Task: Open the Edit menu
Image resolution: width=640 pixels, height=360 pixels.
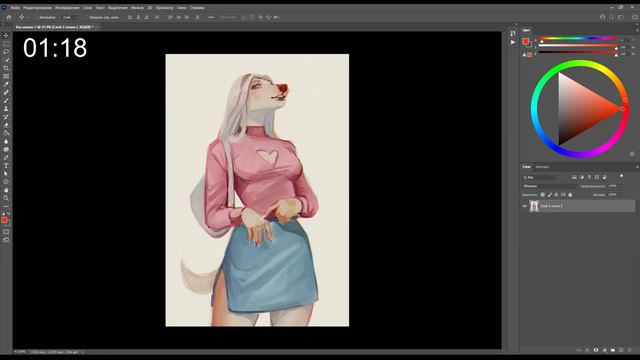Action: tap(37, 7)
